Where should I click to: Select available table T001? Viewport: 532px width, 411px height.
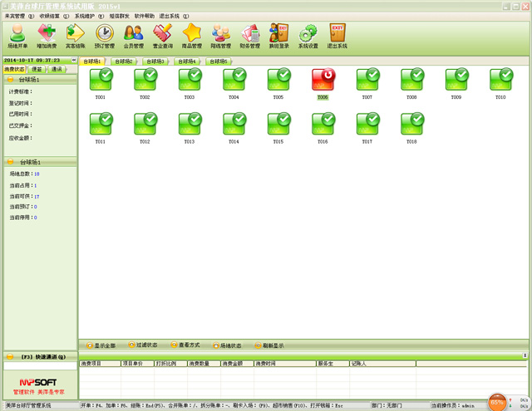[101, 81]
